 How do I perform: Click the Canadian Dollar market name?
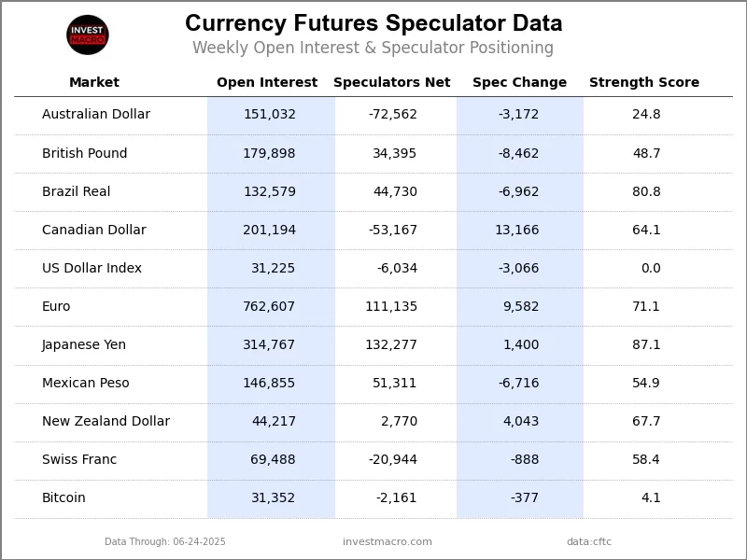[x=94, y=231]
